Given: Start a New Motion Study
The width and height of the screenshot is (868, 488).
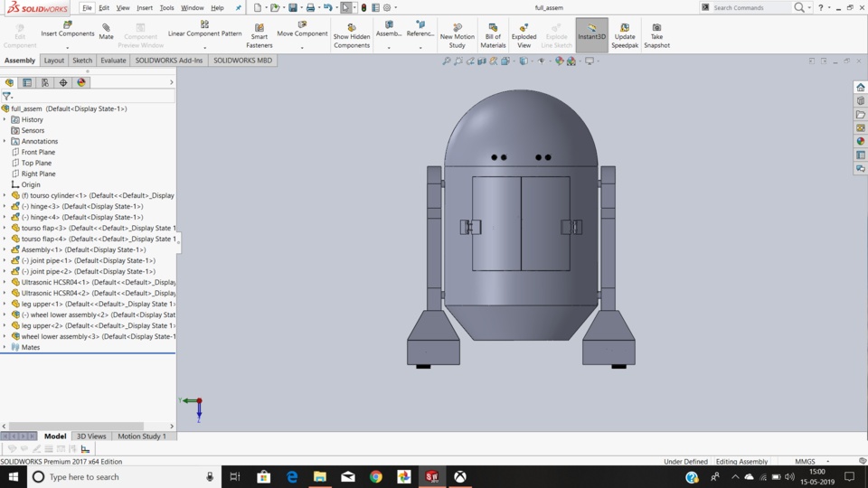Looking at the screenshot, I should pyautogui.click(x=458, y=36).
